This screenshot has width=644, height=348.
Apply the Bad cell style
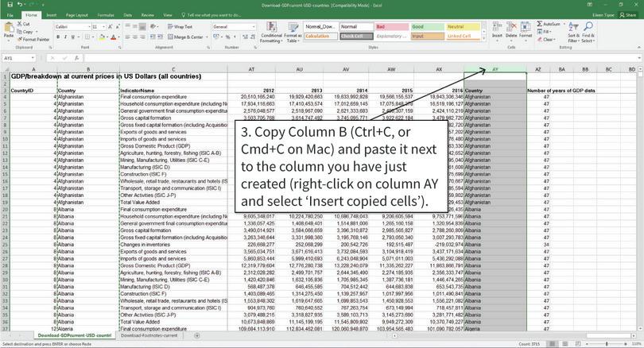click(x=391, y=27)
